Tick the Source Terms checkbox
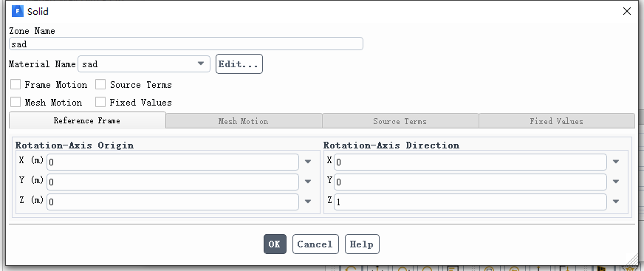Screen dimensions: 644x271 pyautogui.click(x=100, y=85)
